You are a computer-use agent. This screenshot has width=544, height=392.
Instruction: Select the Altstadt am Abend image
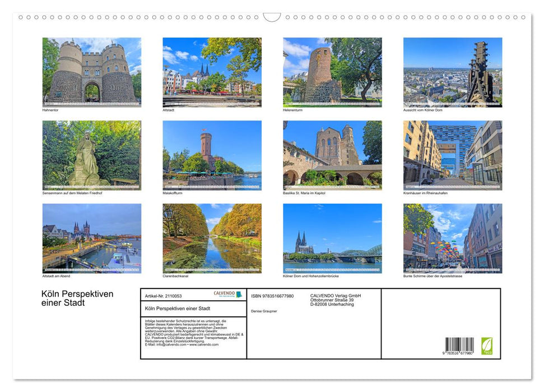92,238
